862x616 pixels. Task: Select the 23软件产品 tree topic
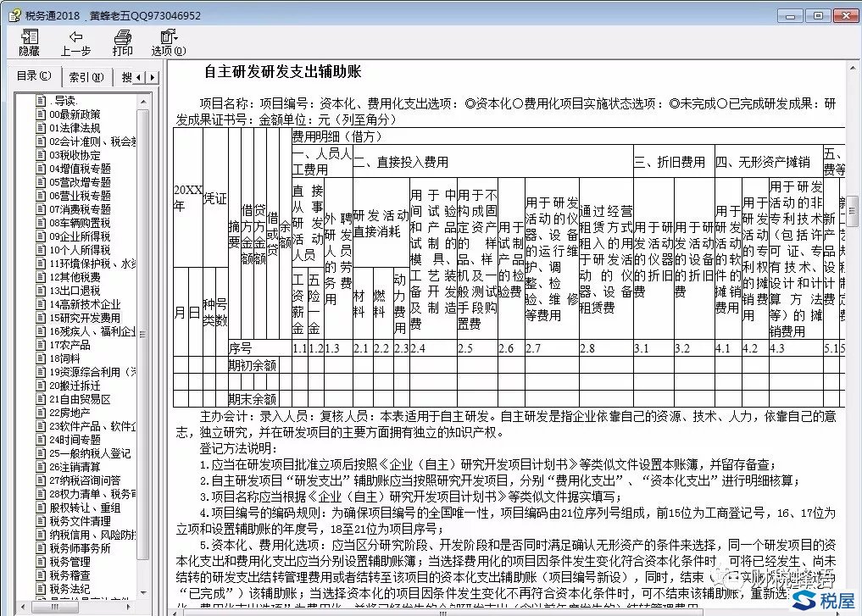pos(92,426)
